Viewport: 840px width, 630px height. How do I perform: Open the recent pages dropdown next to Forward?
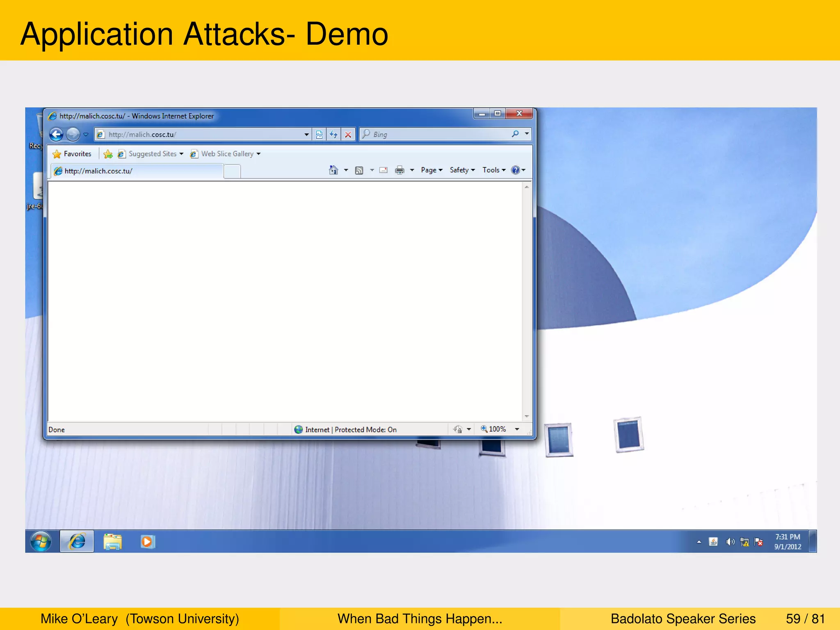click(86, 135)
